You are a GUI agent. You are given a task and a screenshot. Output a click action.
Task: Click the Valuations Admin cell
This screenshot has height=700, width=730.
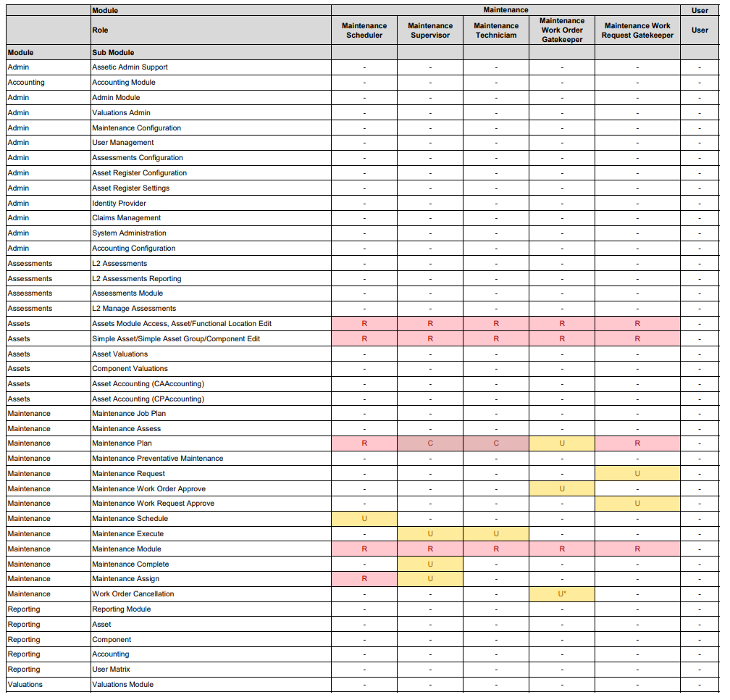tap(211, 113)
